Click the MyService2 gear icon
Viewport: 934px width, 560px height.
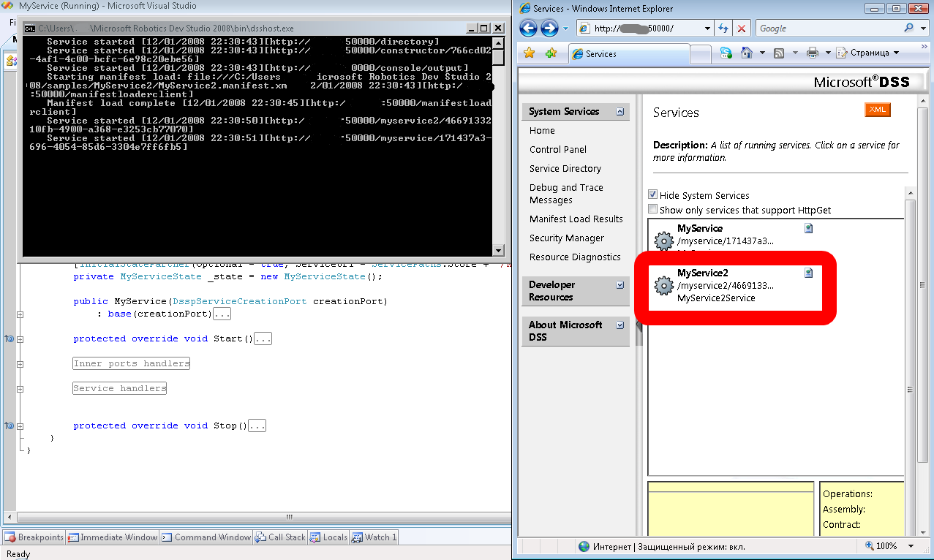(x=663, y=286)
